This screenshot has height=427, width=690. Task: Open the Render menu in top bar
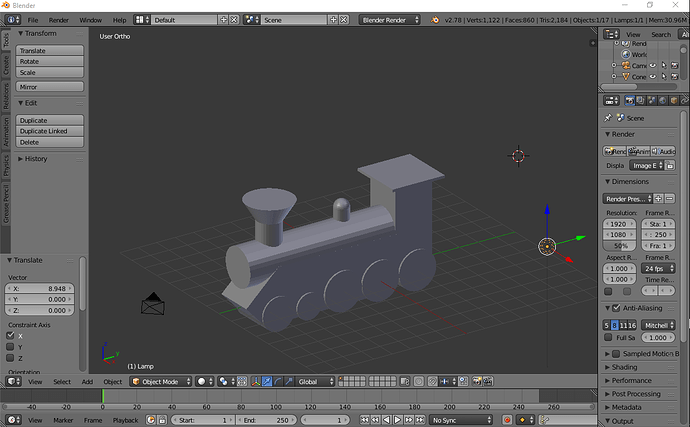tap(59, 20)
